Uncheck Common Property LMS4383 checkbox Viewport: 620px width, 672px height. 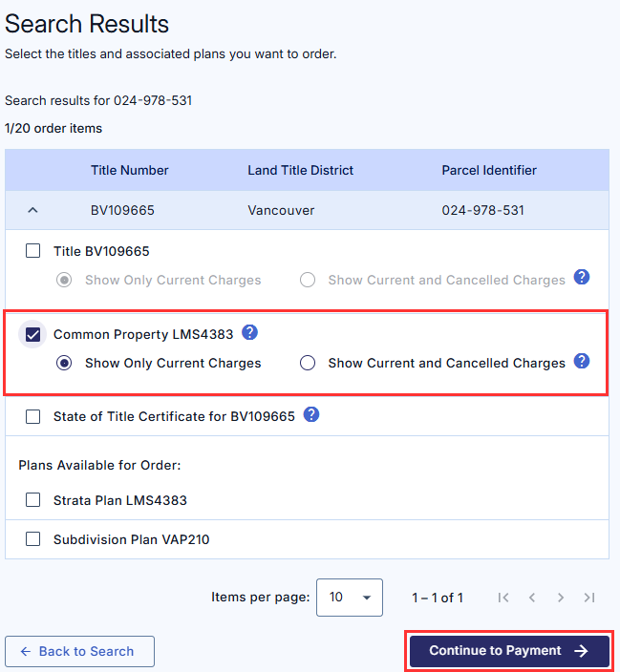(x=33, y=334)
